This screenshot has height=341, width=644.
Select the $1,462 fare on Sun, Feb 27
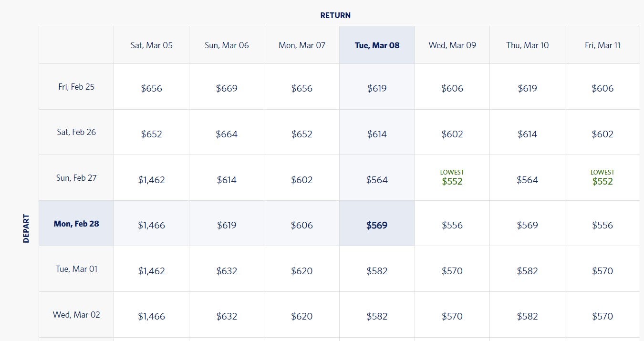pyautogui.click(x=151, y=177)
